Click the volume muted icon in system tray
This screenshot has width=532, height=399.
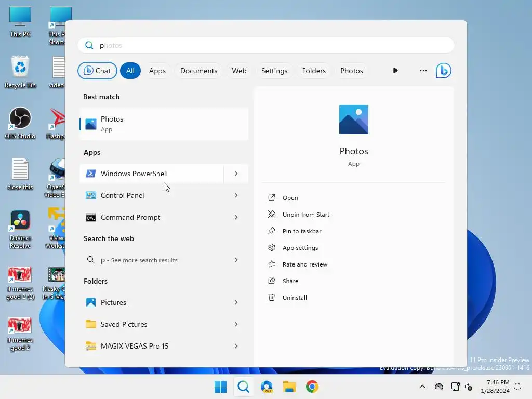pos(469,387)
